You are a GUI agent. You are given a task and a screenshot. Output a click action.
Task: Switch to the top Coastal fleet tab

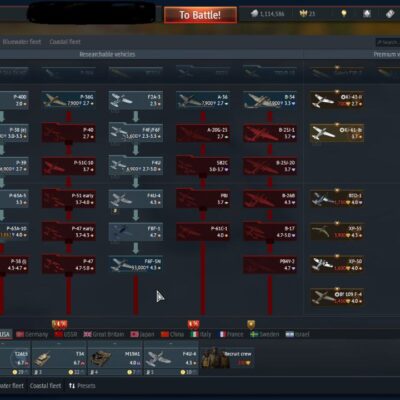click(65, 42)
